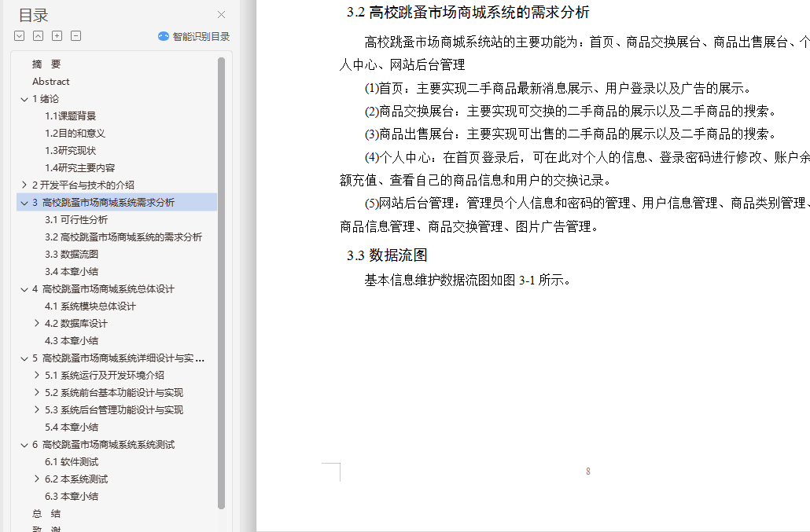Image resolution: width=810 pixels, height=532 pixels.
Task: Select chapter 5 详细设计与实现 heading text
Action: 118,358
